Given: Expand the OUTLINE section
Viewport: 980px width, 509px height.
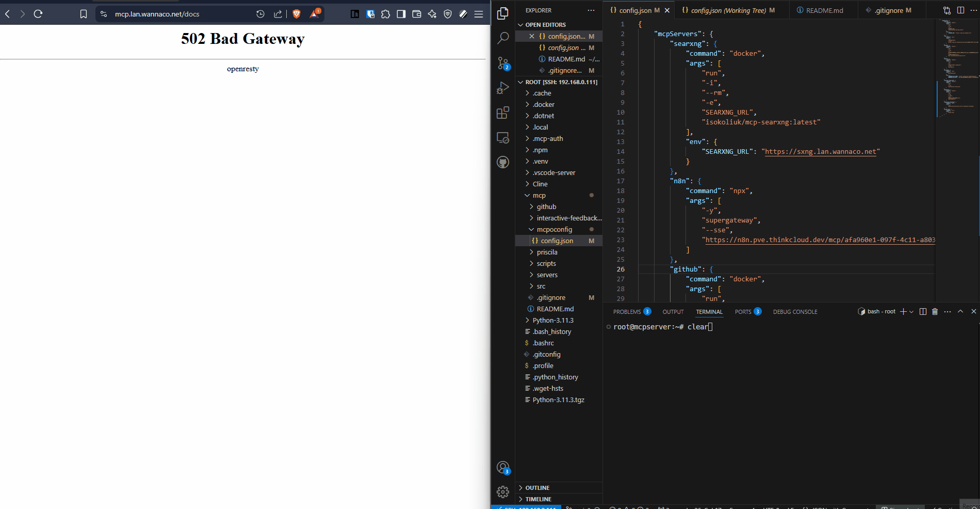Looking at the screenshot, I should (x=559, y=488).
